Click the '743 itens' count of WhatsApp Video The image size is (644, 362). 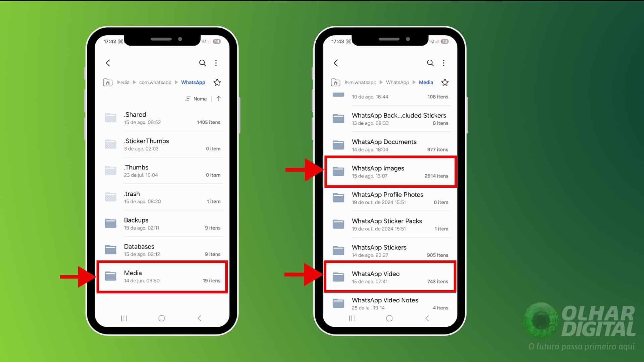pyautogui.click(x=437, y=282)
